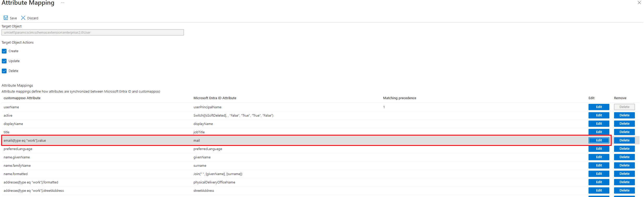Viewport: 644px width, 197px height.
Task: Click the physicalDeliveryOfficeName cell
Action: (214, 182)
